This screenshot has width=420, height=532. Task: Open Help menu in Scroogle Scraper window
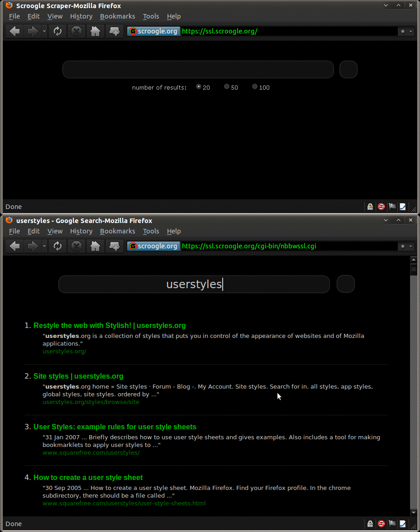173,16
